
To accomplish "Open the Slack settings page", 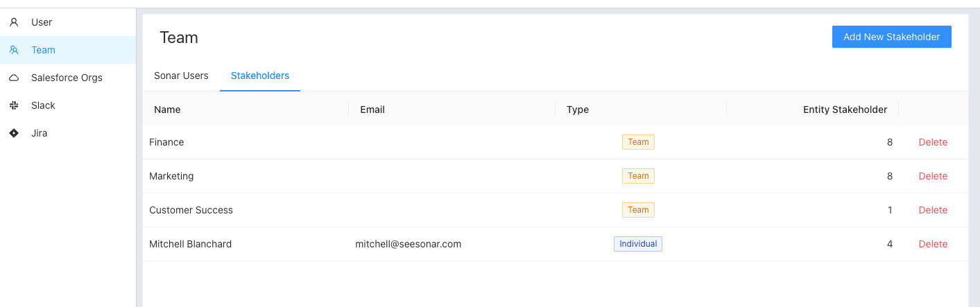I will pos(68,105).
